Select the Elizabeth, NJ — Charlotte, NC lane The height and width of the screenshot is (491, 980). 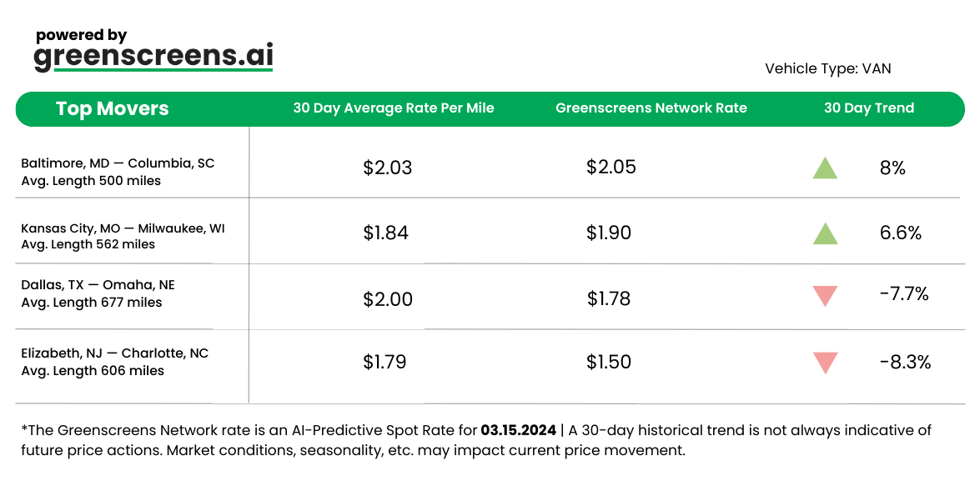pos(114,353)
